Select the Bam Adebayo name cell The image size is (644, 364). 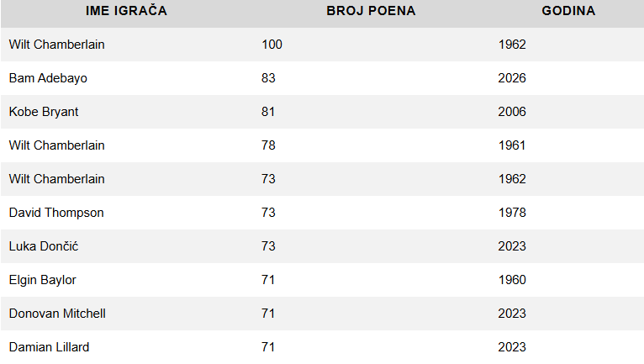[48, 78]
